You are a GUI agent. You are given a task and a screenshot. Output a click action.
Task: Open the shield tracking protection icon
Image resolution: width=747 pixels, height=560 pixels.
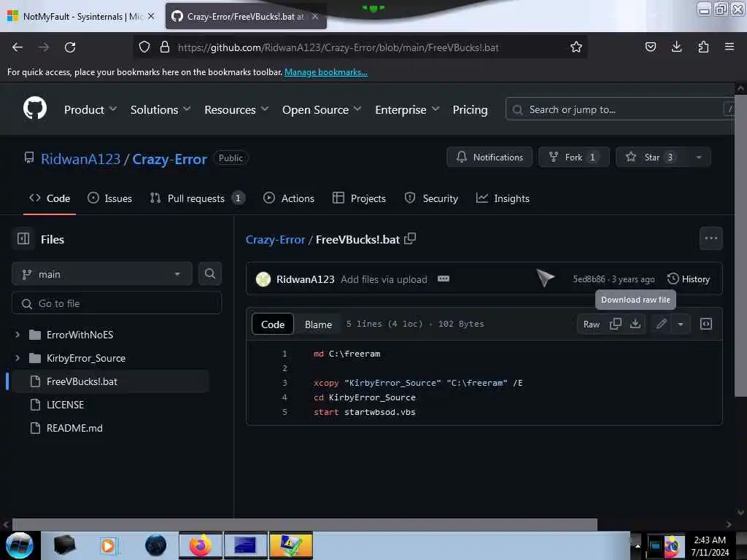click(144, 47)
